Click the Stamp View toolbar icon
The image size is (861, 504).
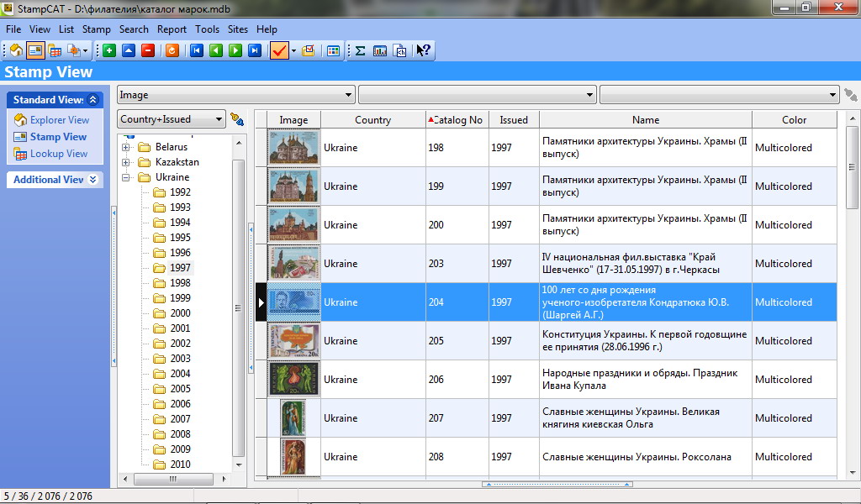[x=35, y=50]
